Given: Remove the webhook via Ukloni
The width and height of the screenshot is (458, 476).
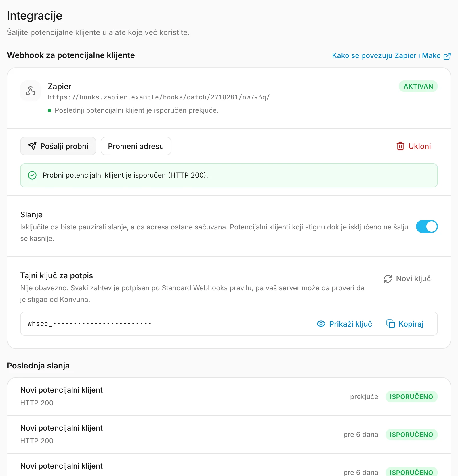Looking at the screenshot, I should coord(414,146).
